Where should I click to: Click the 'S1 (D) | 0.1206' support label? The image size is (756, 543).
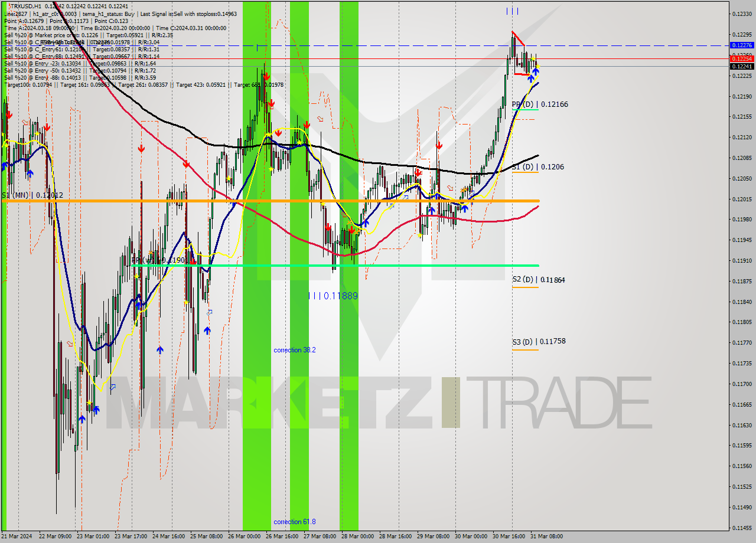[x=537, y=167]
